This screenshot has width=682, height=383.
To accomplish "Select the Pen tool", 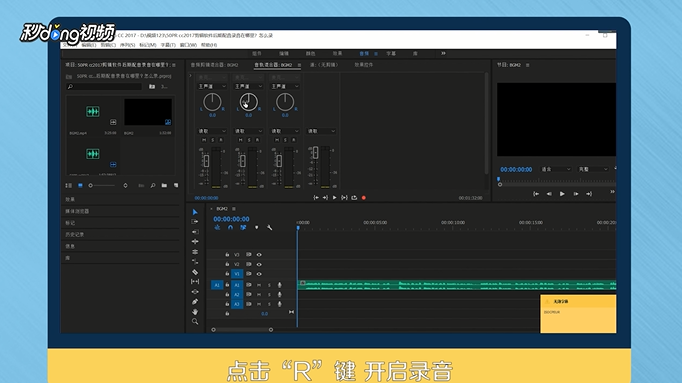I will pos(195,302).
